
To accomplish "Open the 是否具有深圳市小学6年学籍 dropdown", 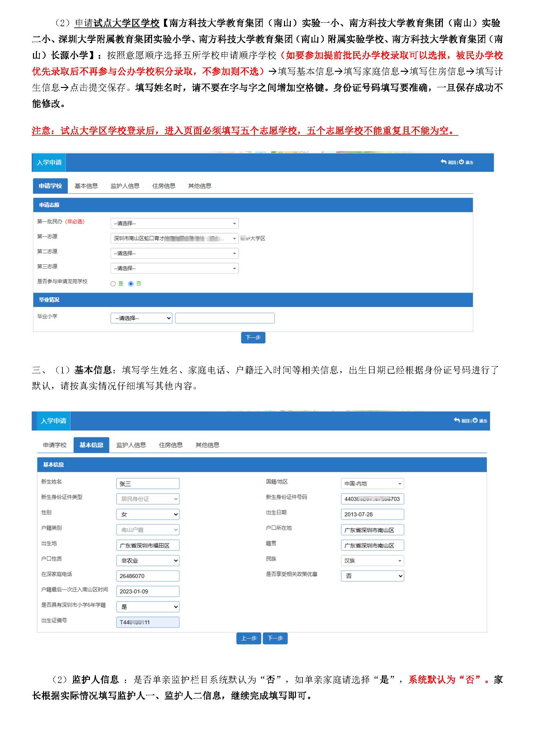I will [x=147, y=606].
